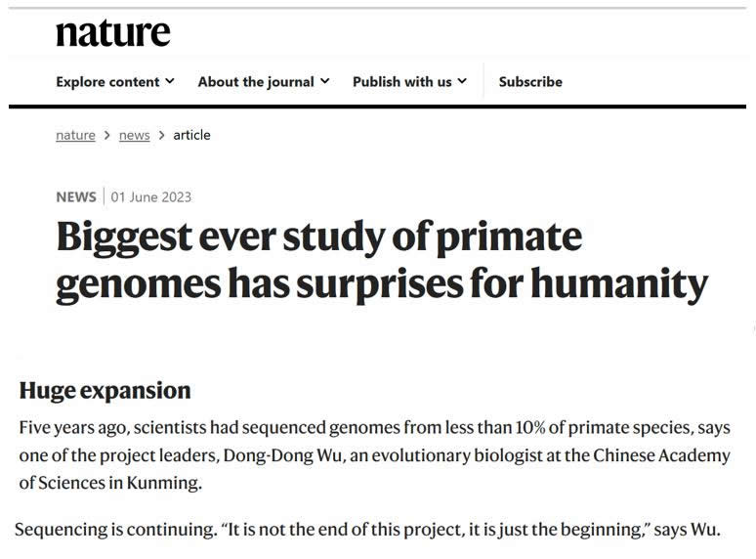Image resolution: width=756 pixels, height=559 pixels.
Task: Expand the chevron beside Explore content
Action: [x=170, y=81]
